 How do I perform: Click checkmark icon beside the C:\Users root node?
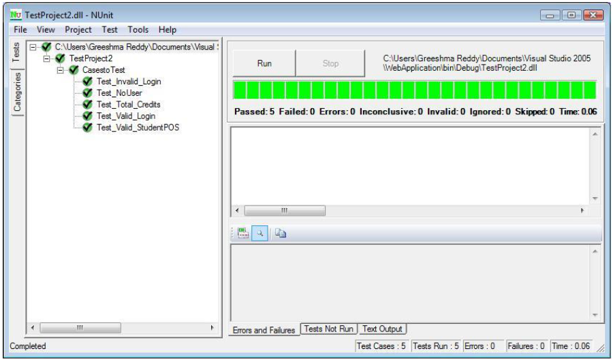coord(46,47)
